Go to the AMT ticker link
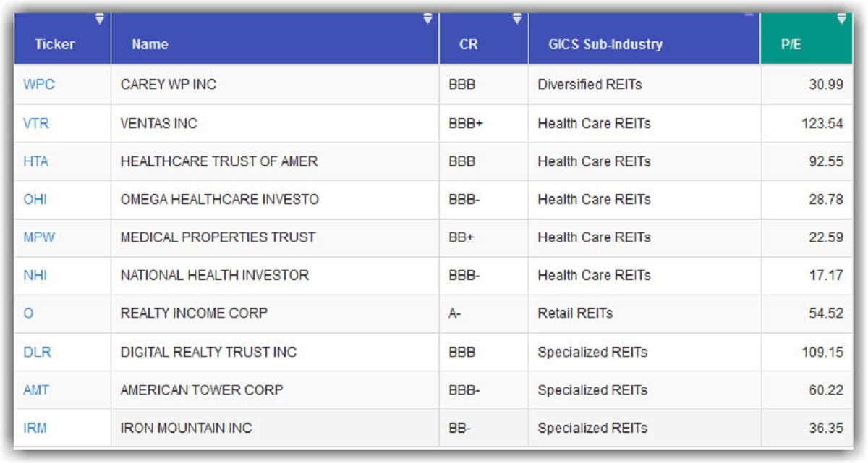This screenshot has height=464, width=868. click(x=36, y=390)
